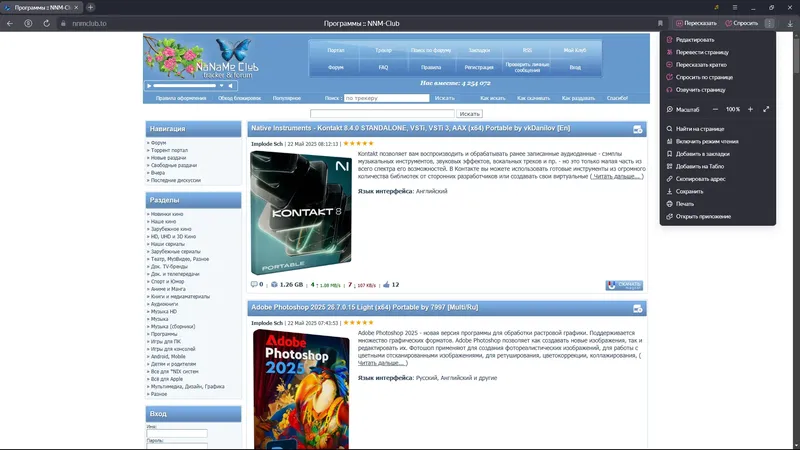
Task: Open the Adobe Photoshop 2025 post title
Action: pos(364,307)
